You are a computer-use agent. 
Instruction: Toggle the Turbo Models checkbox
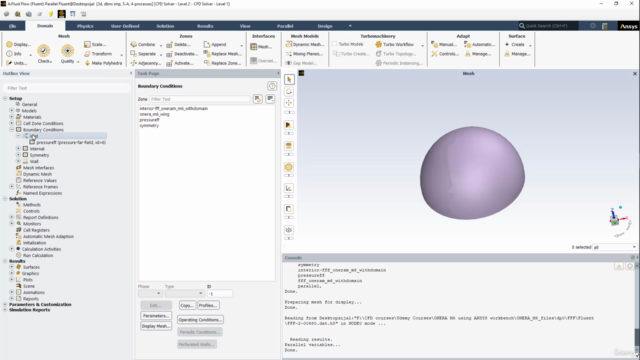pos(334,44)
